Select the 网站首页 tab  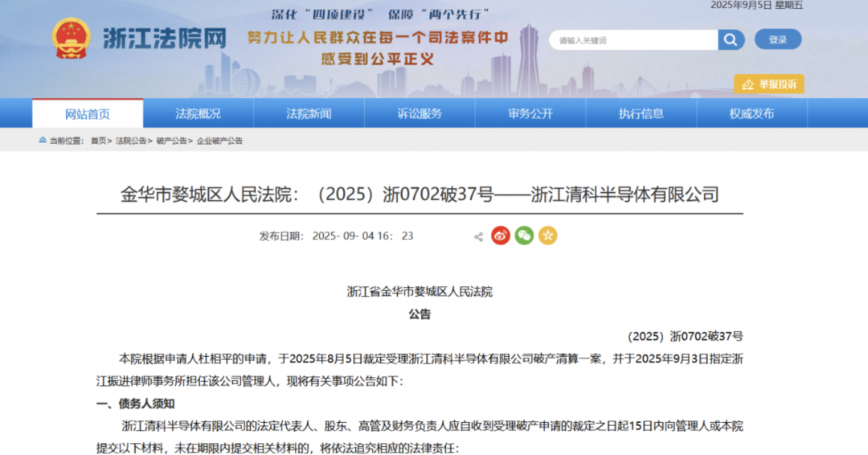click(88, 113)
